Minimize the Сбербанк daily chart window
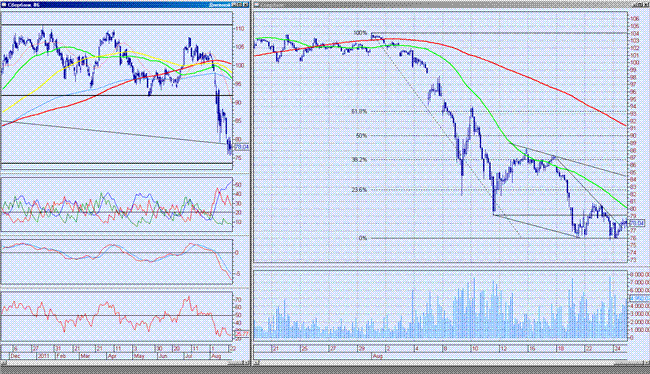The width and height of the screenshot is (650, 374). (x=234, y=5)
